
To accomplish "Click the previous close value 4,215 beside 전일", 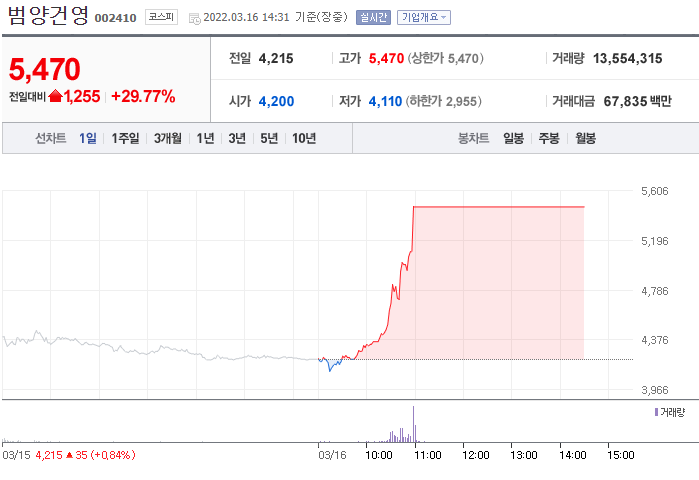I will click(276, 58).
